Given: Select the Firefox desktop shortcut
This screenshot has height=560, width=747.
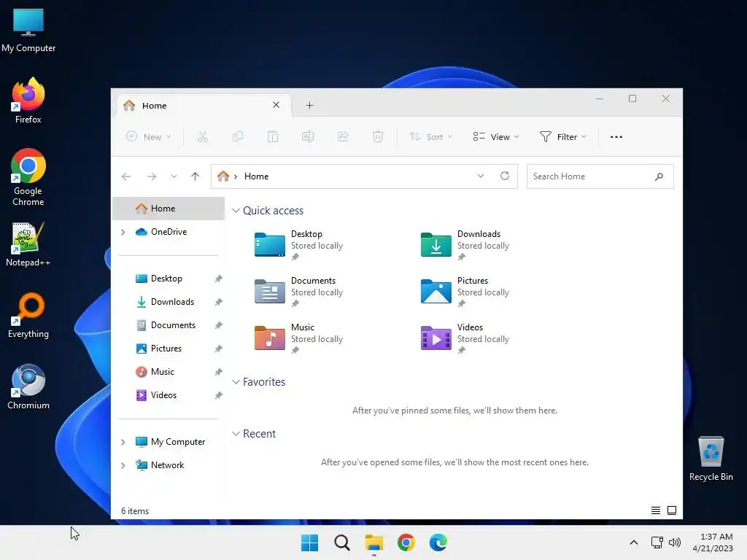Looking at the screenshot, I should coord(28,101).
